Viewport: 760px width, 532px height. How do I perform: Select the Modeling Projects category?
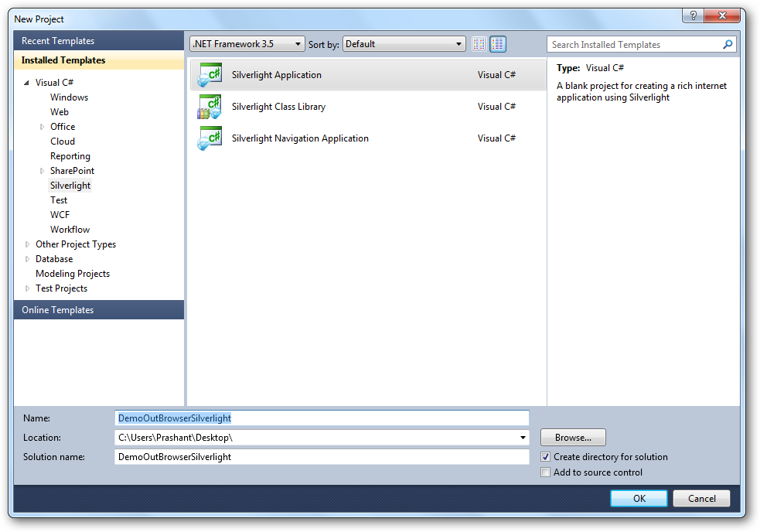[x=73, y=274]
